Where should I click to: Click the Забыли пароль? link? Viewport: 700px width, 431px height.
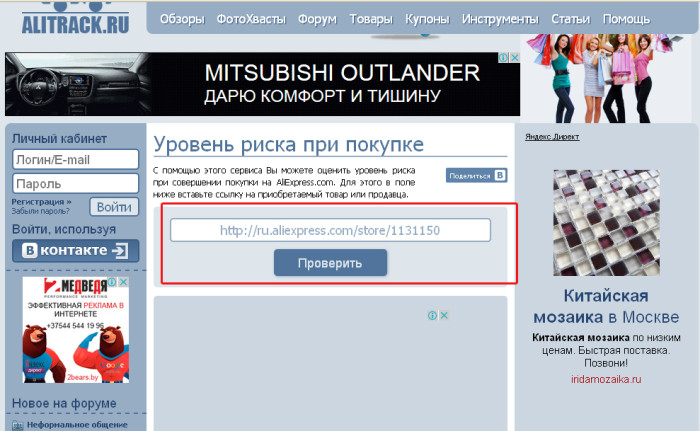click(41, 211)
